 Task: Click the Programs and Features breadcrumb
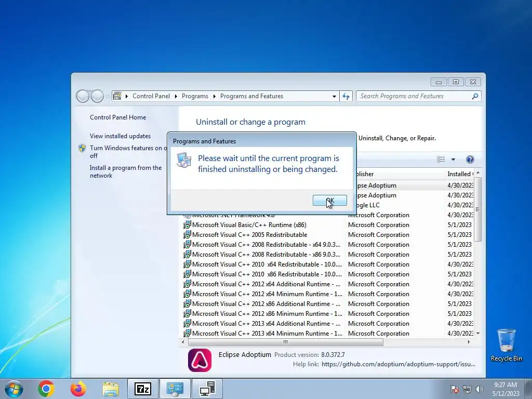[251, 96]
